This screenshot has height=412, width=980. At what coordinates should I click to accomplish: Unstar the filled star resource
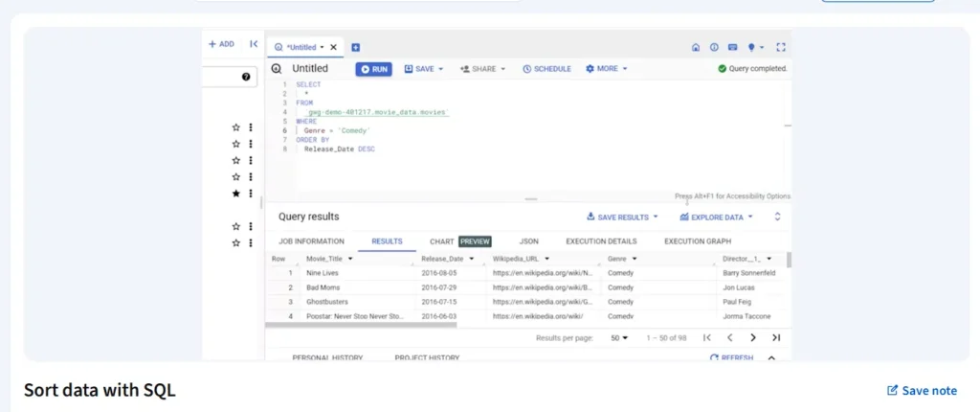tap(235, 194)
